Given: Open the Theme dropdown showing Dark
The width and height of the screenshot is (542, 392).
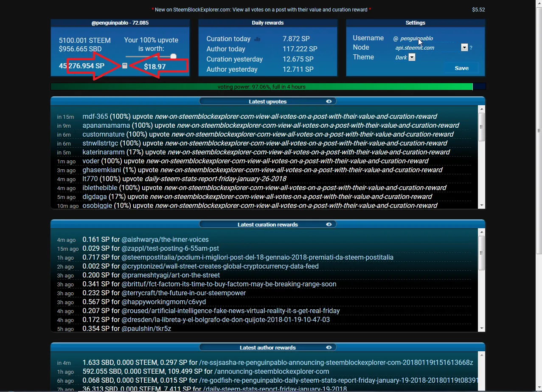Looking at the screenshot, I should point(412,57).
